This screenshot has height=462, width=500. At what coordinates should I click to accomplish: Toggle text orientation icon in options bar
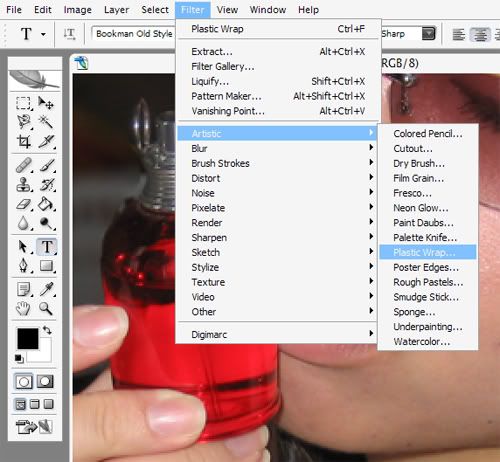pyautogui.click(x=69, y=34)
